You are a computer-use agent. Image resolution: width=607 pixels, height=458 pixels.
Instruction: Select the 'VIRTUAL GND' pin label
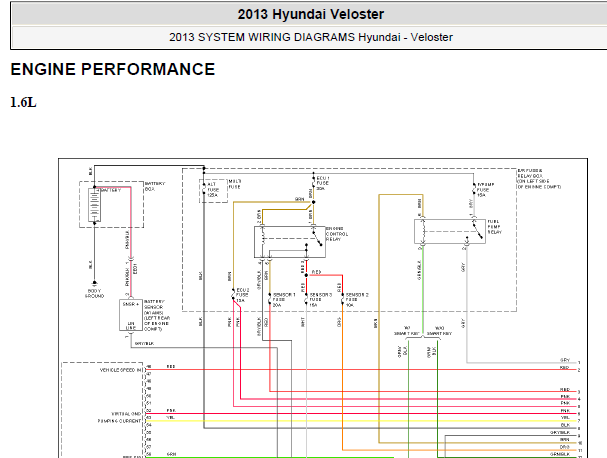(126, 414)
